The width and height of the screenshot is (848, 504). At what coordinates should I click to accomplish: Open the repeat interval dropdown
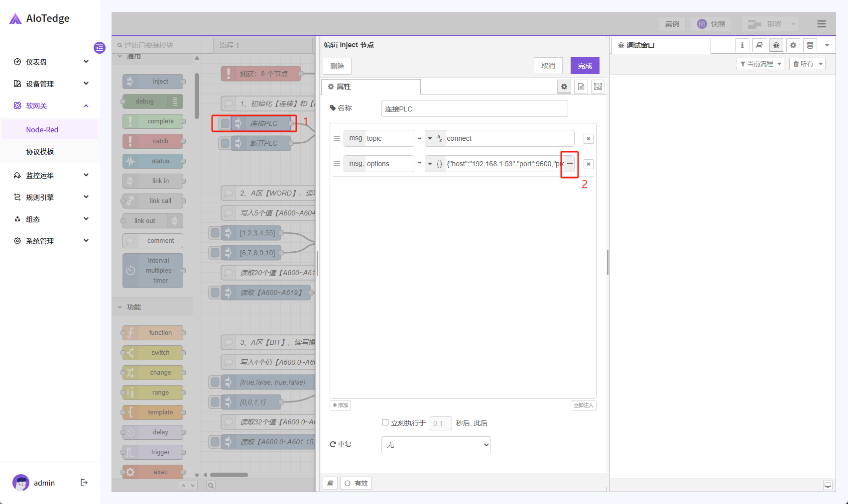(436, 445)
